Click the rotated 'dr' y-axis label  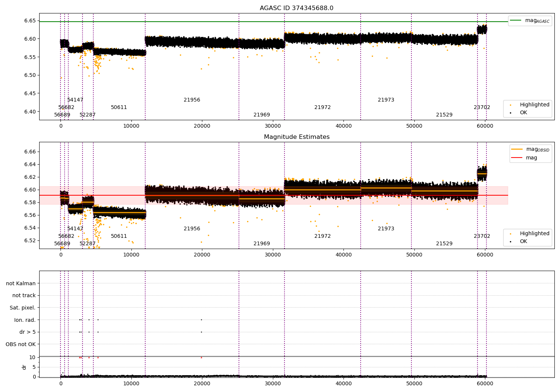24,367
